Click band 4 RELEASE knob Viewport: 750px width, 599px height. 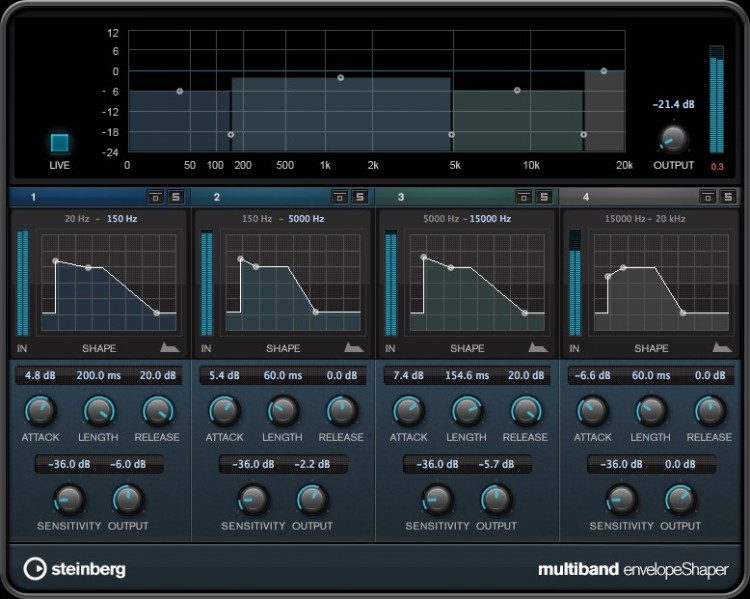click(x=710, y=411)
